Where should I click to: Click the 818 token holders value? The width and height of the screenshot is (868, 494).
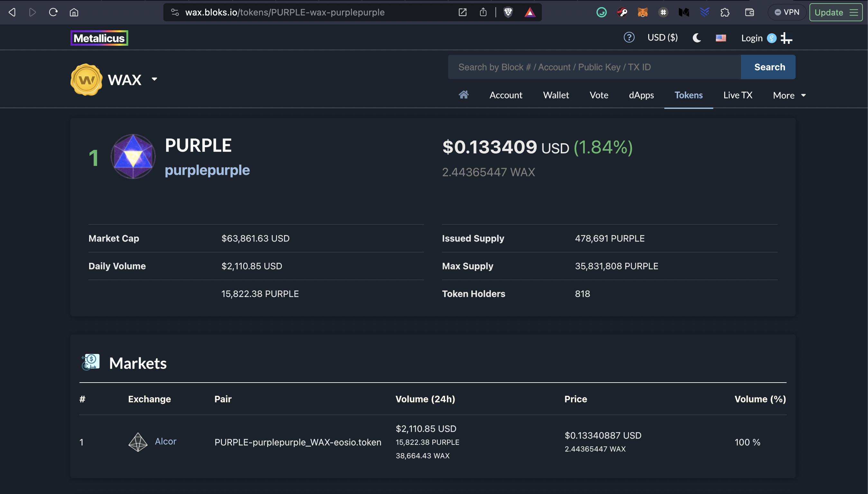click(x=582, y=294)
